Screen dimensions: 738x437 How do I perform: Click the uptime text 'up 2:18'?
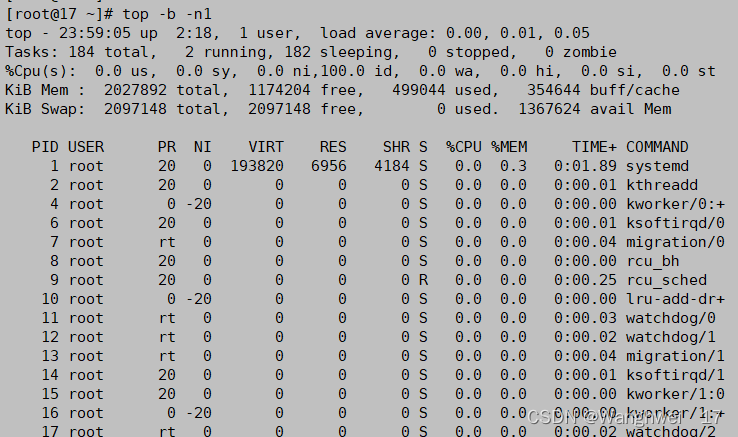(179, 33)
